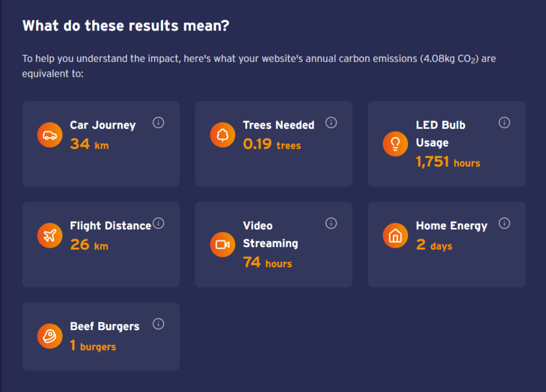The height and width of the screenshot is (392, 546).
Task: Select the 34 km value
Action: click(x=89, y=144)
